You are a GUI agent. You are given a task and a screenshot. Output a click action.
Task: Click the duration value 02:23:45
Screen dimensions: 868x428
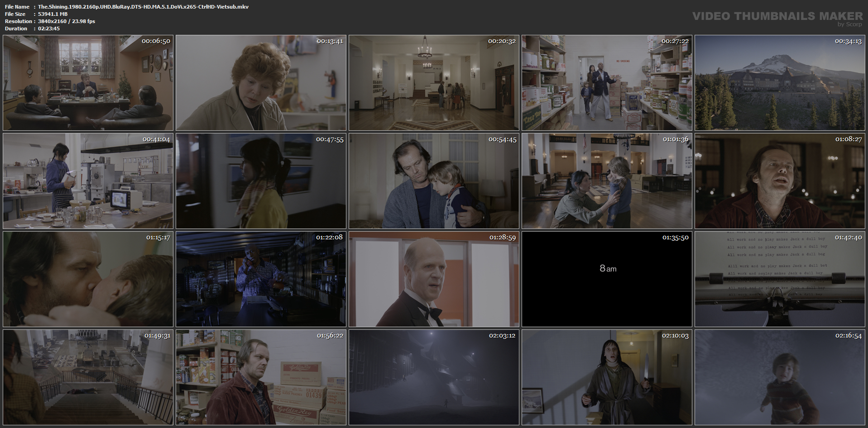pos(49,29)
